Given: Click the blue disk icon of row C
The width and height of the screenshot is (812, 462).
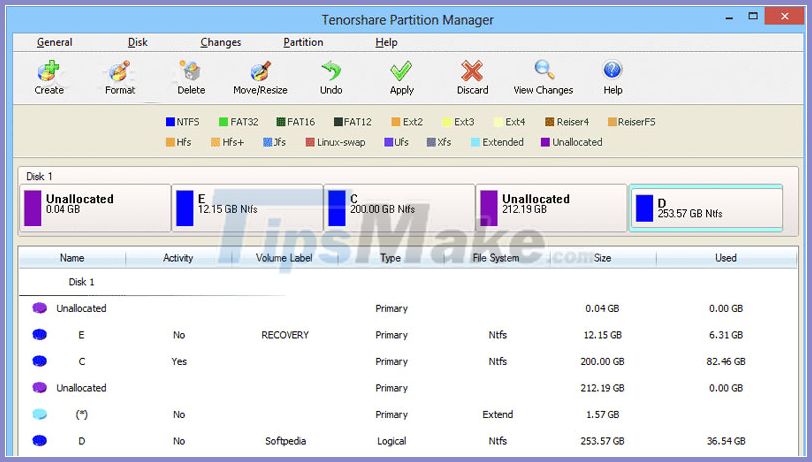Looking at the screenshot, I should pyautogui.click(x=39, y=361).
